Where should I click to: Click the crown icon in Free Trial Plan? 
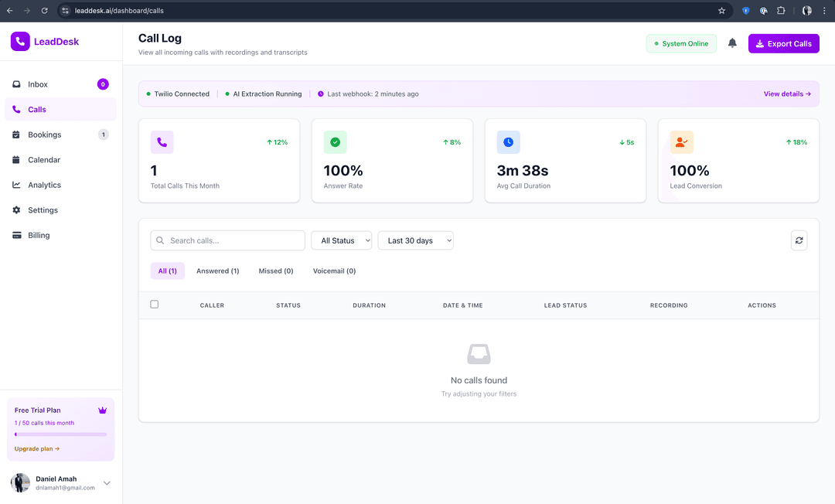click(102, 410)
